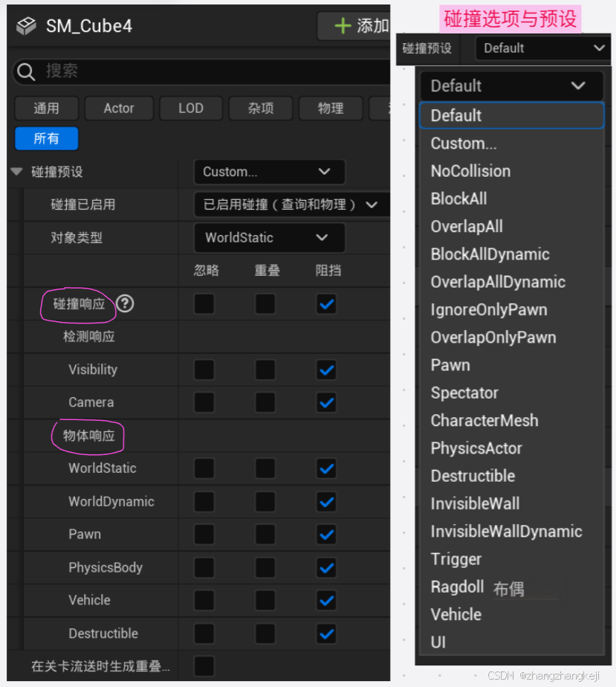The width and height of the screenshot is (616, 687).
Task: Toggle 阻挡 checkbox for Camera row
Action: point(327,403)
